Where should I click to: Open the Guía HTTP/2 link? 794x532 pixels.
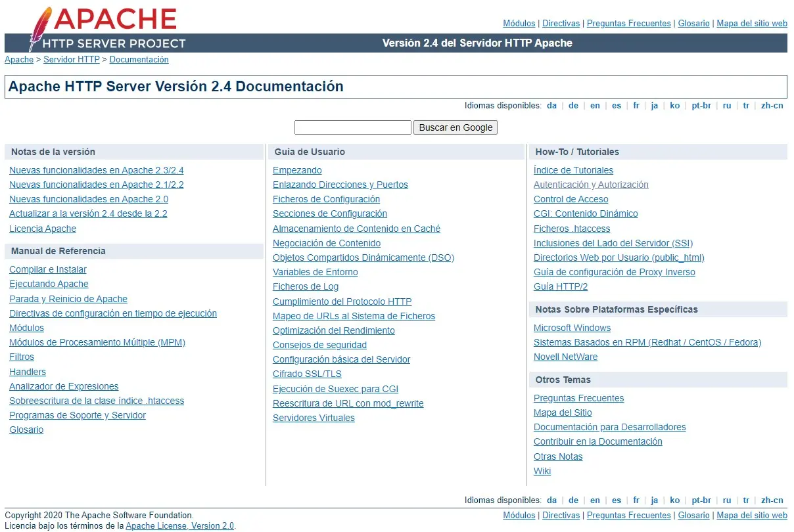tap(561, 286)
